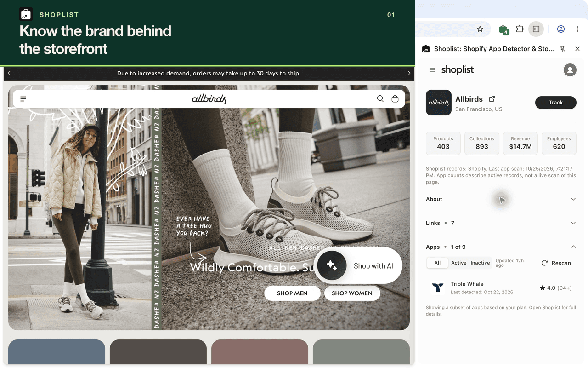Rescan the store's apps
Screen dimensions: 588x368
coord(556,263)
